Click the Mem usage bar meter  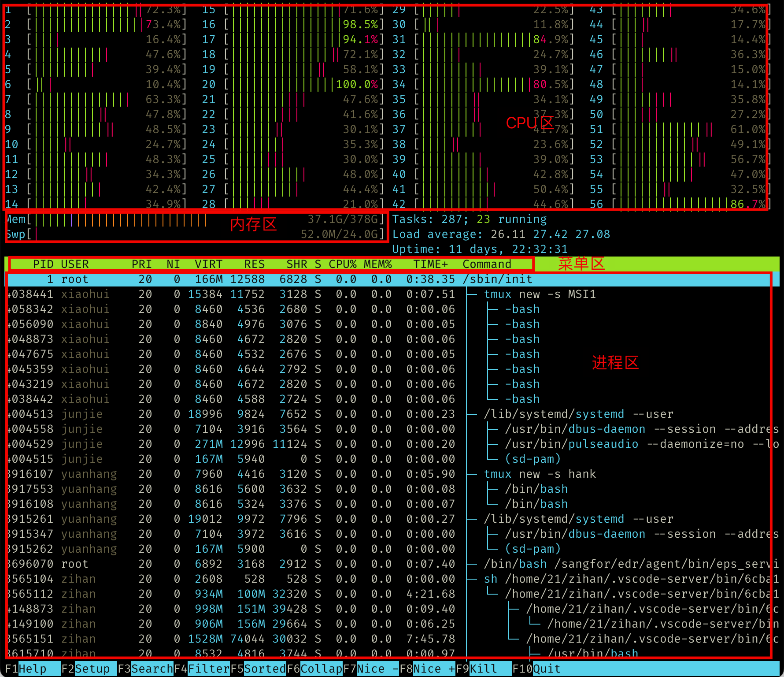coord(195,219)
